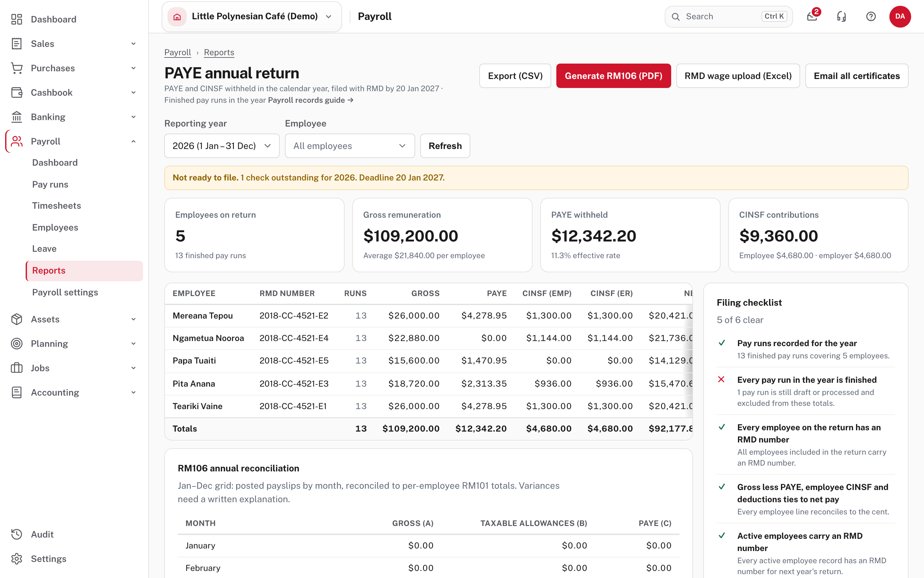Open the help question mark icon
924x578 pixels.
pyautogui.click(x=871, y=16)
